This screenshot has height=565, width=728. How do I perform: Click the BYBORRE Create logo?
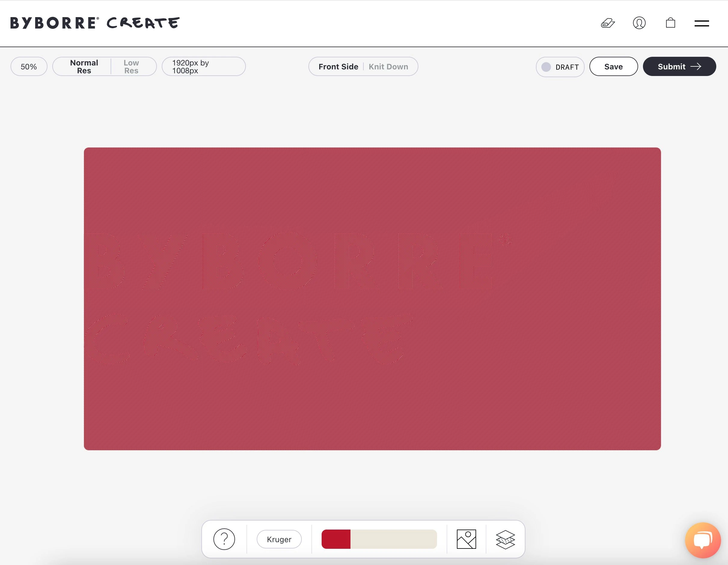pos(95,23)
